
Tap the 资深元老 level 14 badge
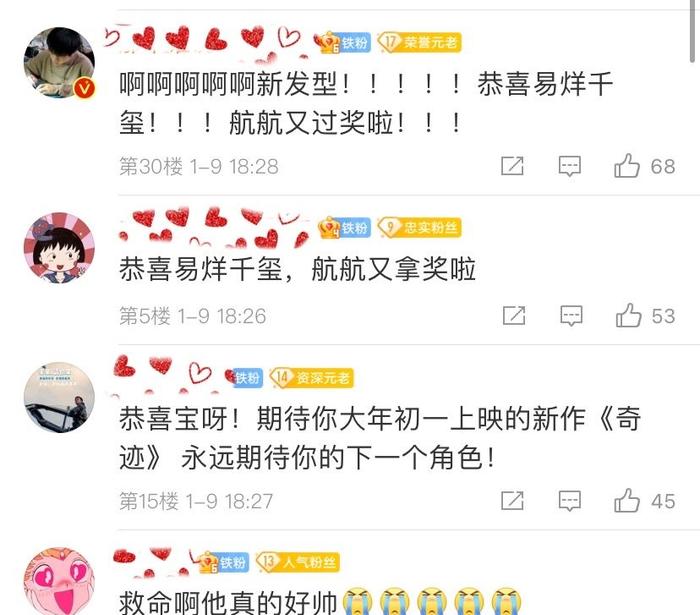pos(312,378)
